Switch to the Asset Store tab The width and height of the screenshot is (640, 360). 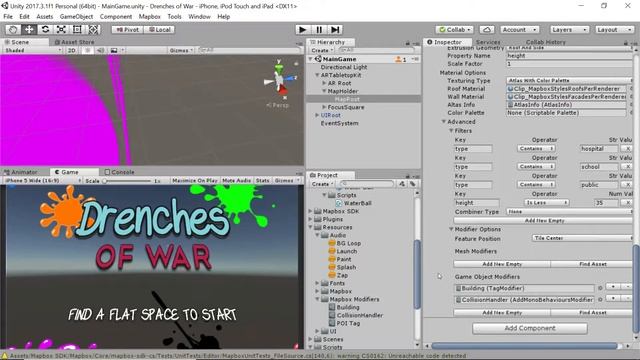point(74,42)
